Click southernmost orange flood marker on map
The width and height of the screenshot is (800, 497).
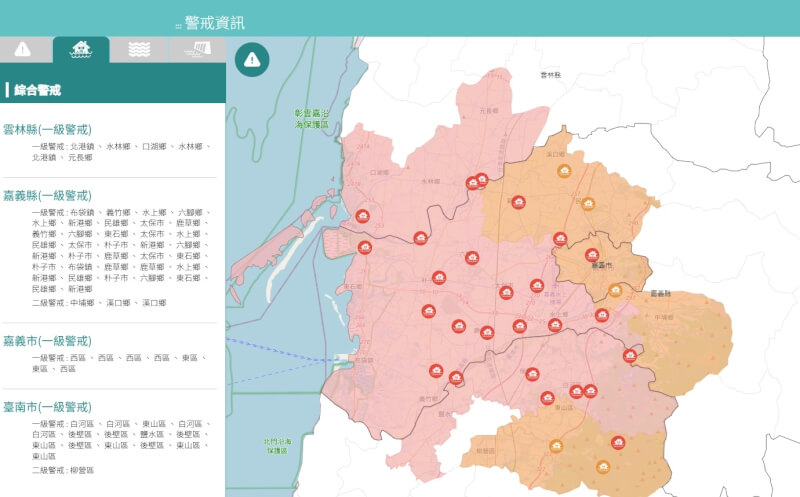pyautogui.click(x=603, y=467)
